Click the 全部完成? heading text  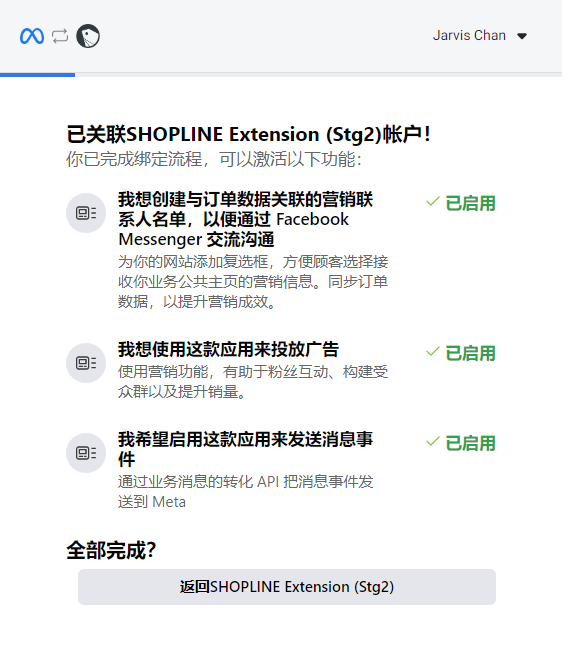[112, 550]
